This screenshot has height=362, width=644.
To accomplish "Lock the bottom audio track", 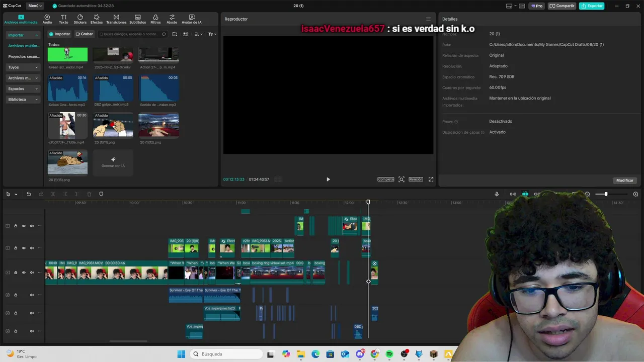I will click(x=16, y=331).
